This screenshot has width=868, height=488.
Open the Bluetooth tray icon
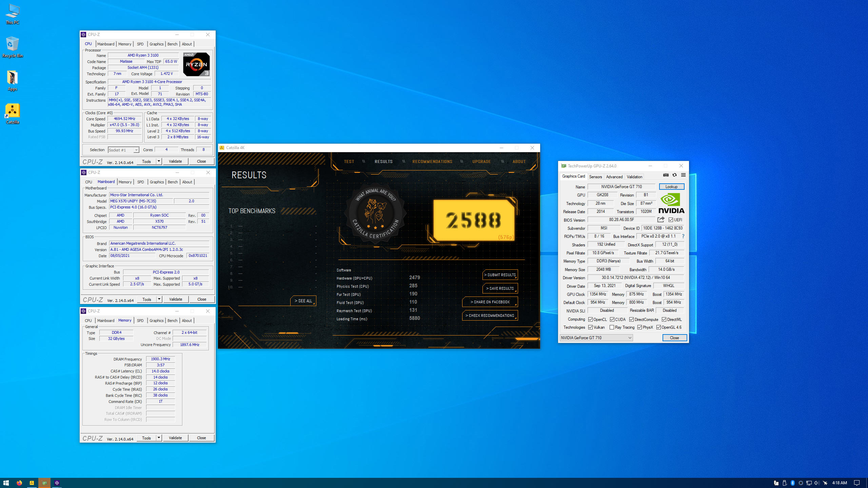pos(793,483)
